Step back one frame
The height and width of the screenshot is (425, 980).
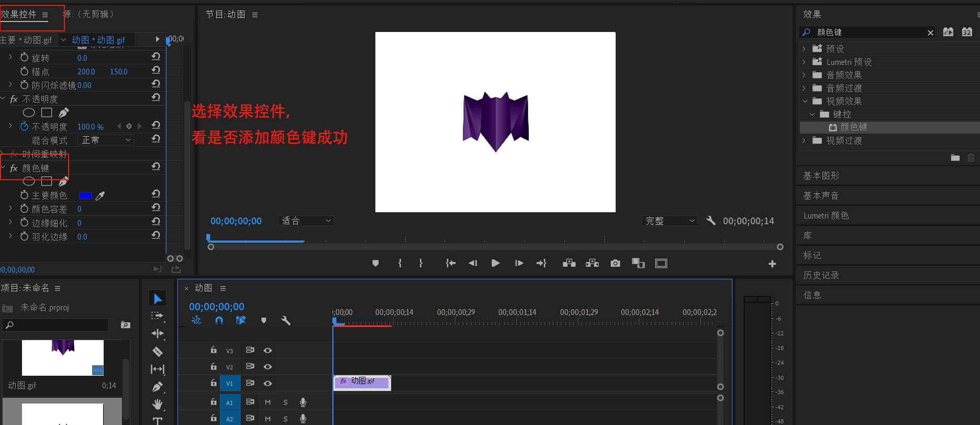[473, 263]
